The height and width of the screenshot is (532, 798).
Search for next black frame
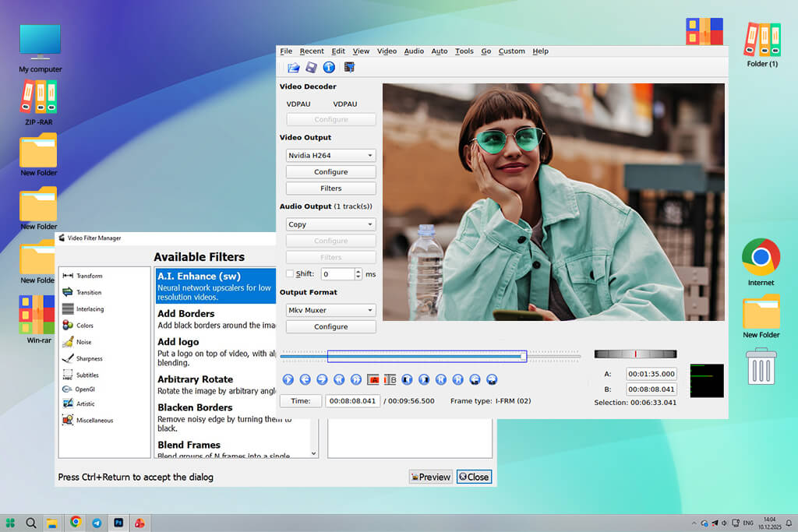424,379
